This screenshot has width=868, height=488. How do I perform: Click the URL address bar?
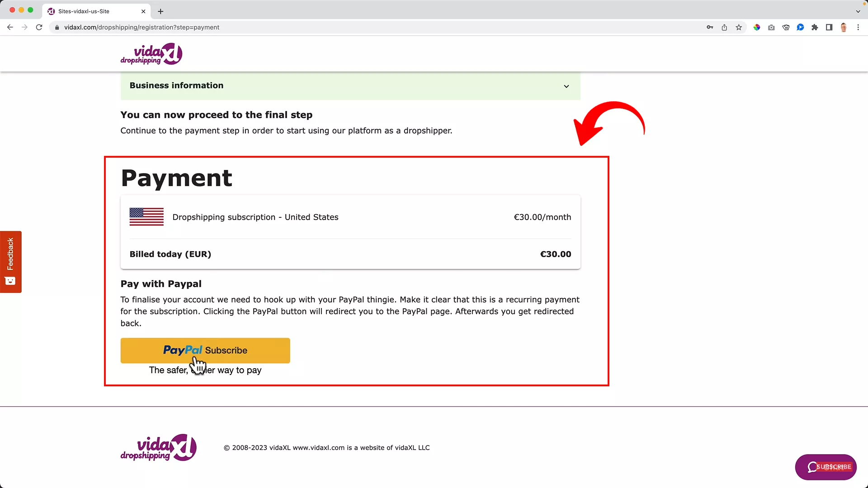[362, 27]
